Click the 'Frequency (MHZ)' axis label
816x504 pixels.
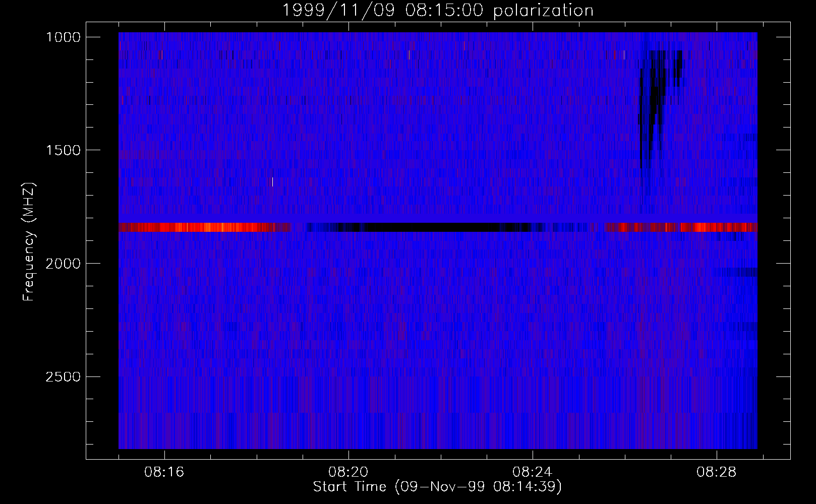(29, 241)
